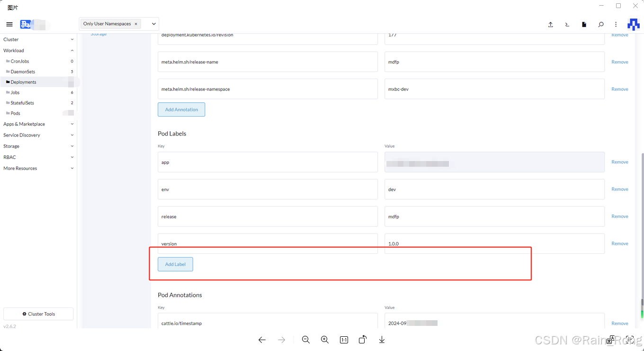Remove the Only User Namespaces filter
The image size is (644, 351).
click(136, 23)
